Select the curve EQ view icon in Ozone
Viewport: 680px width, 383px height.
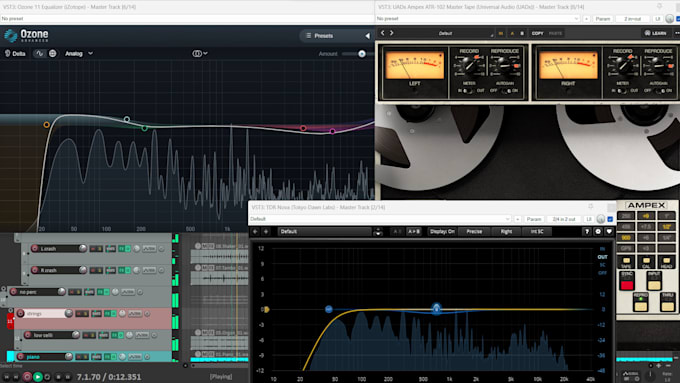(39, 53)
